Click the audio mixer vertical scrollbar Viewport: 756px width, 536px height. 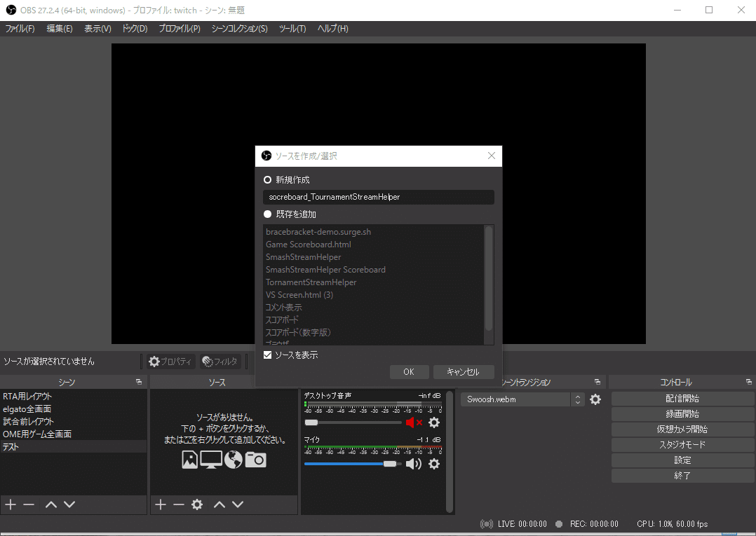click(450, 451)
